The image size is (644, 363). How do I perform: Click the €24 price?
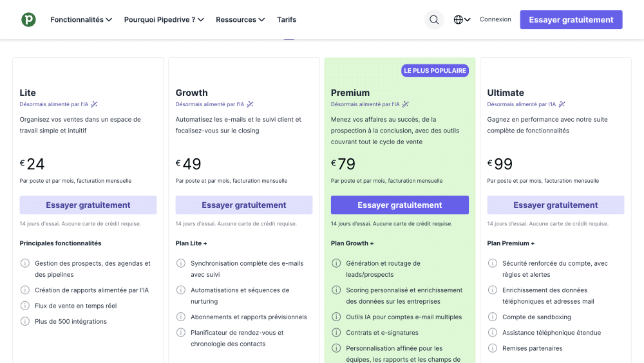pos(32,164)
